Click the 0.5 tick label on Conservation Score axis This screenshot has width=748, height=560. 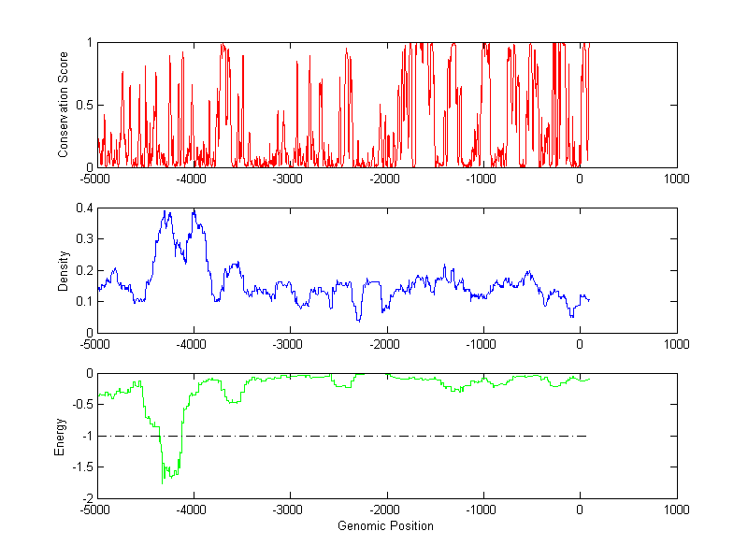[83, 105]
